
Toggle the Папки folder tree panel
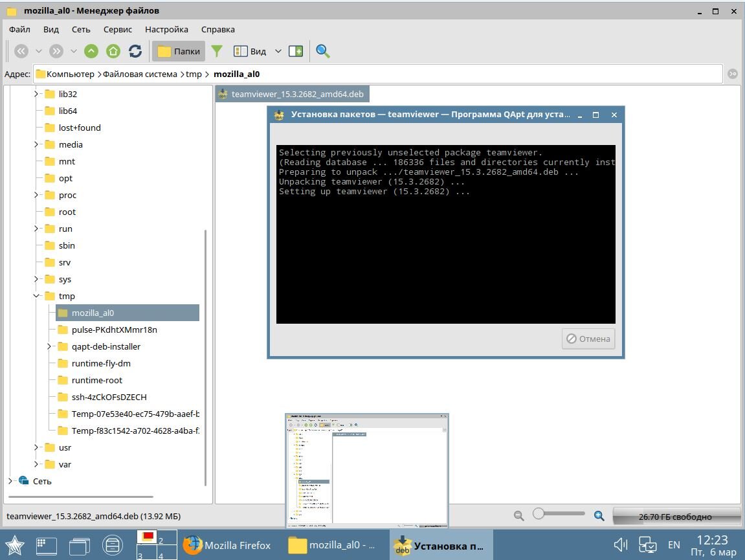(x=179, y=51)
